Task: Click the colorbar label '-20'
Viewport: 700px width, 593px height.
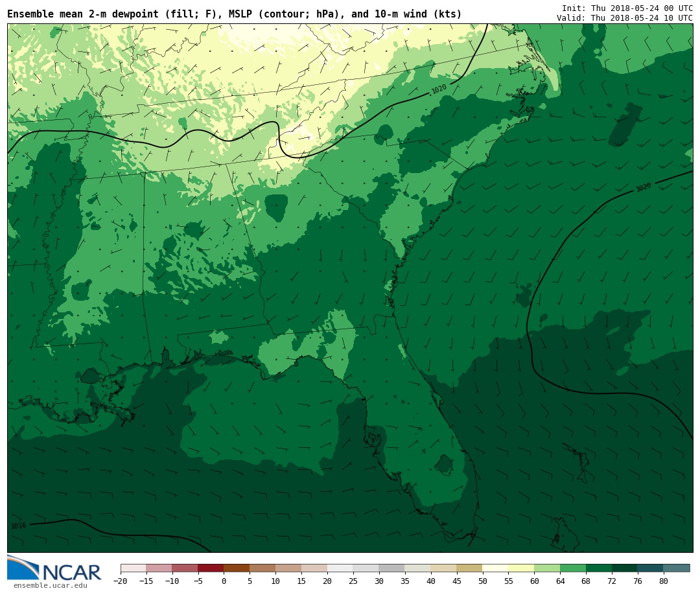Action: coord(121,581)
